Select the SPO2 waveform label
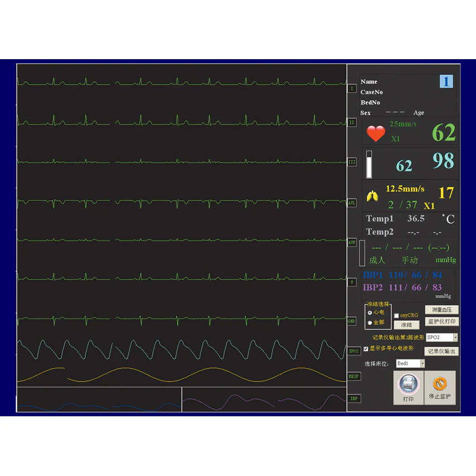The height and width of the screenshot is (476, 476). coord(354,351)
